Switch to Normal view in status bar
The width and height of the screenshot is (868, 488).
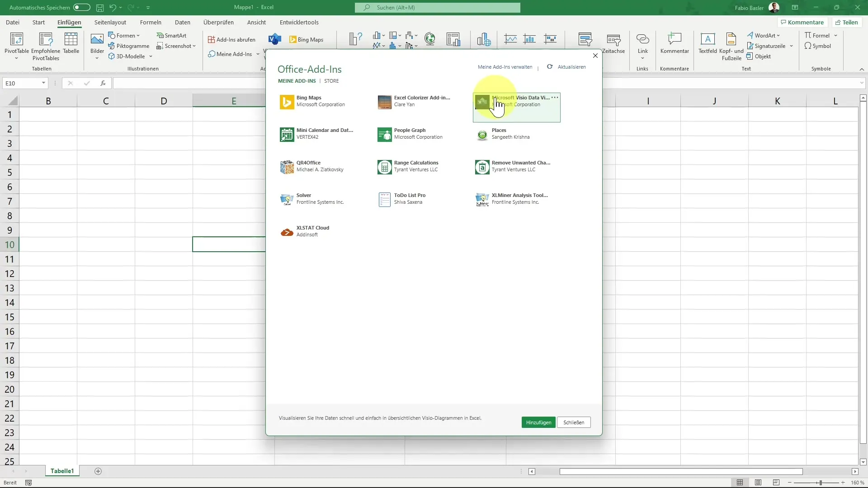(x=740, y=483)
